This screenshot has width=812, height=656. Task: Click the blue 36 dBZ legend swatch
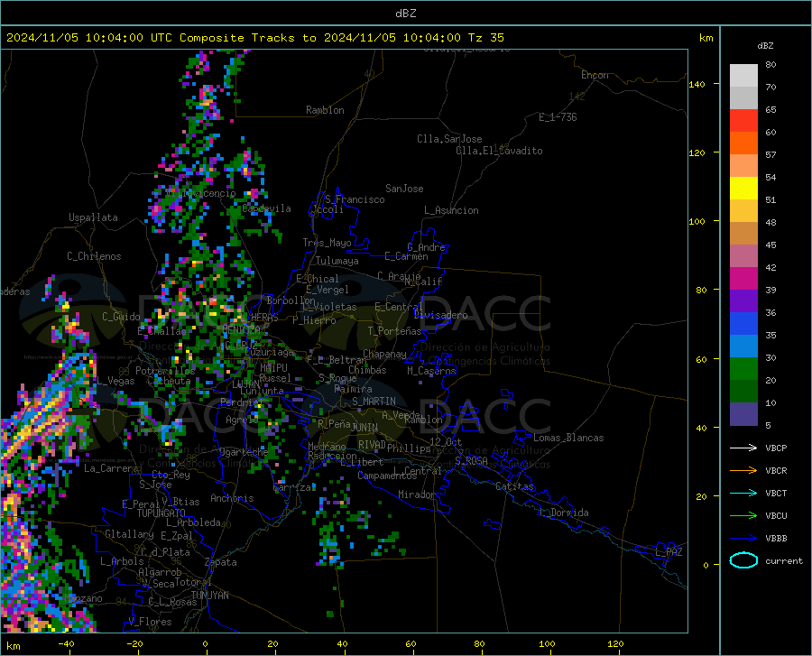(743, 324)
